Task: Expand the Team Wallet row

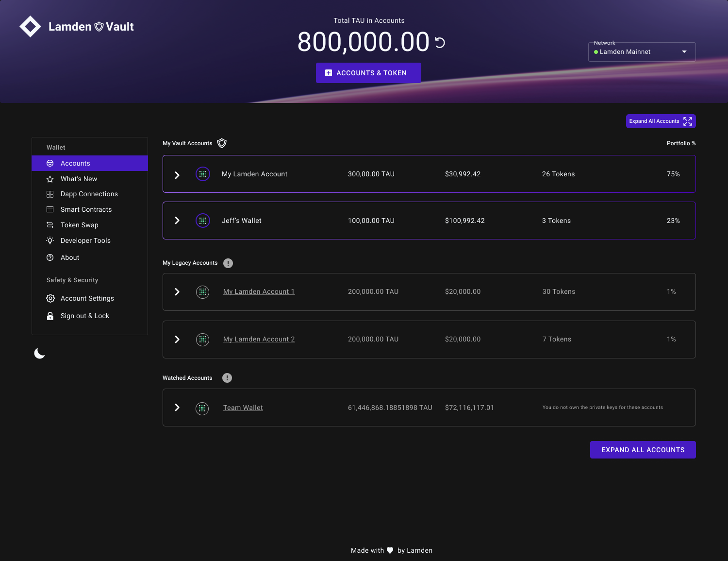Action: [x=177, y=408]
